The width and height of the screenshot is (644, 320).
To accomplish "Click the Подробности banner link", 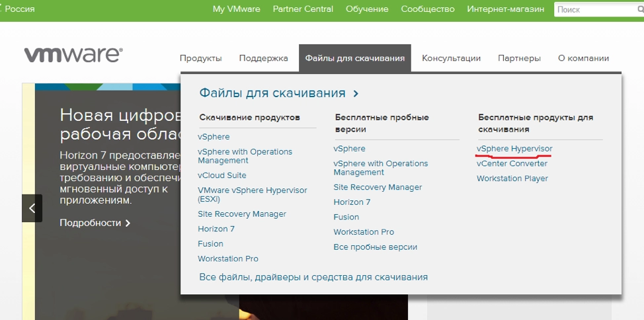I will pyautogui.click(x=95, y=223).
